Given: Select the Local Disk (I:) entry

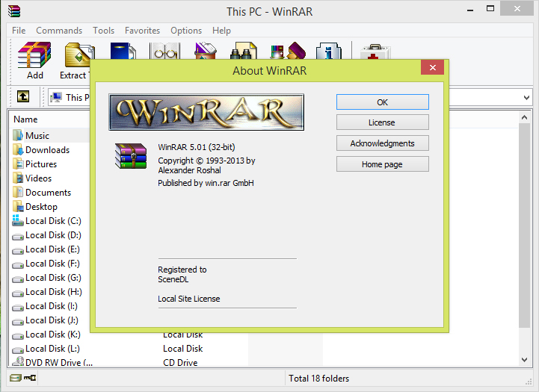Looking at the screenshot, I should tap(45, 306).
